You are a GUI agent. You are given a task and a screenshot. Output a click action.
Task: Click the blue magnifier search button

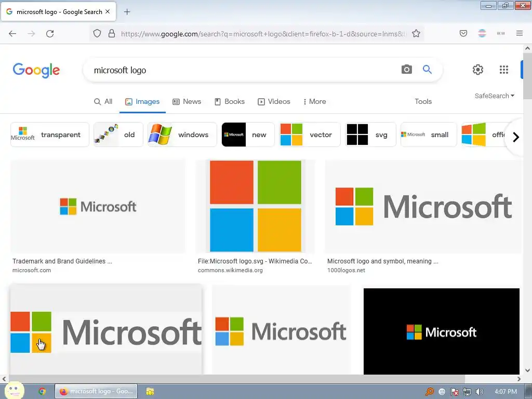(x=427, y=70)
